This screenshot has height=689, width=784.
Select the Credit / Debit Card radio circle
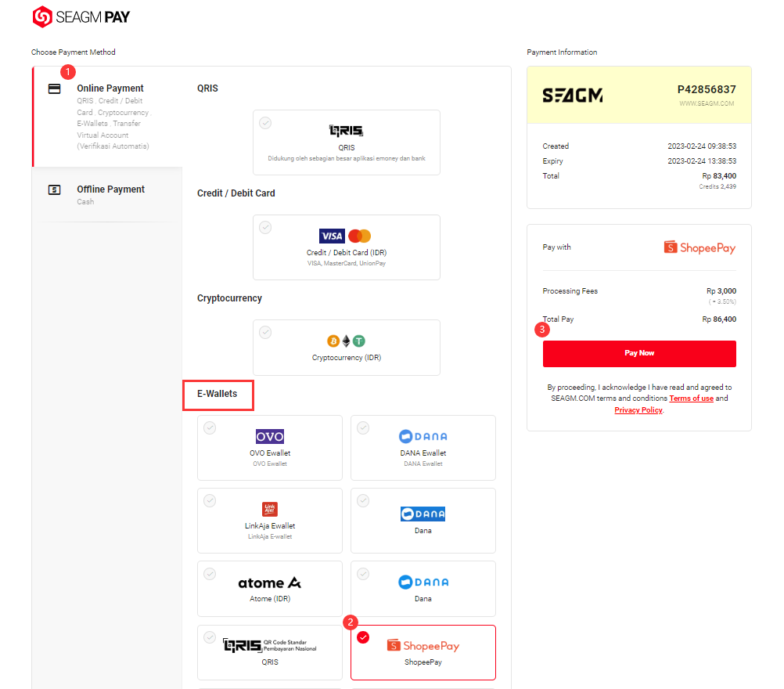point(265,227)
